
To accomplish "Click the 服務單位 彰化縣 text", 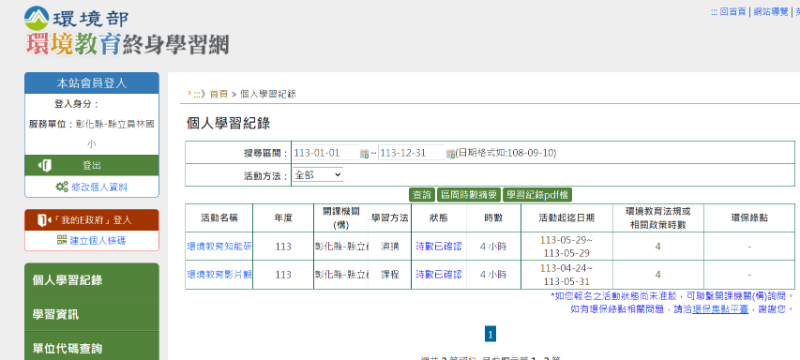I will (x=92, y=134).
